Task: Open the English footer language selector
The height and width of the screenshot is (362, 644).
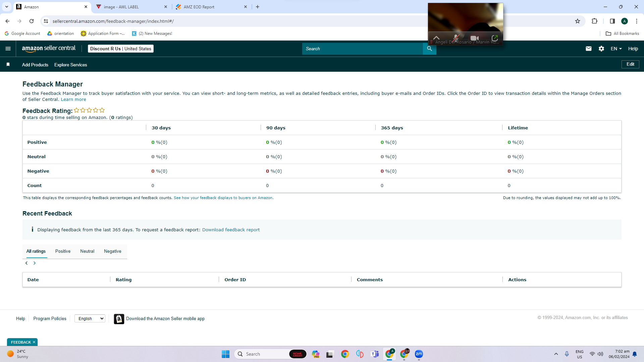Action: pyautogui.click(x=90, y=318)
